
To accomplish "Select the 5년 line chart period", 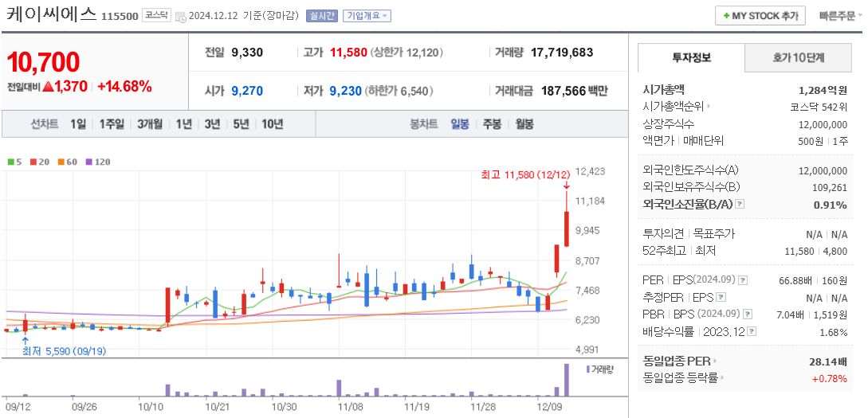I will click(241, 124).
